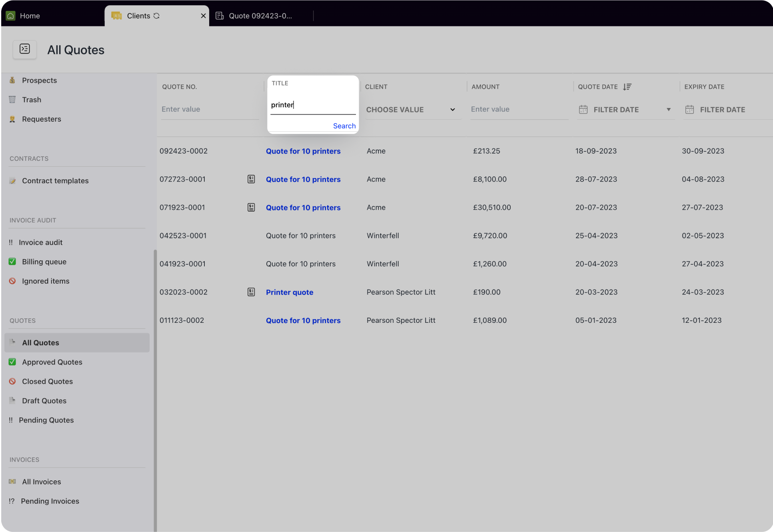Click the Contract templates icon
The height and width of the screenshot is (532, 773).
[12, 180]
